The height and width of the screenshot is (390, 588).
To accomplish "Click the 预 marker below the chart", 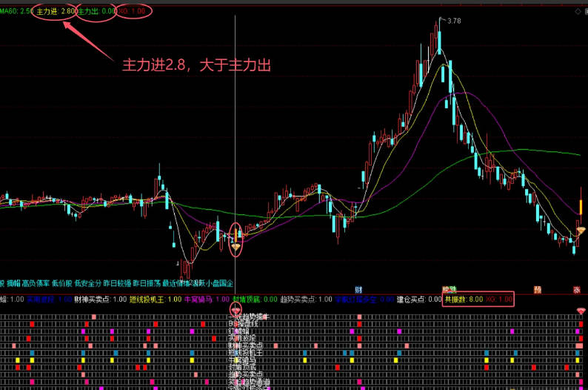I will (x=538, y=289).
